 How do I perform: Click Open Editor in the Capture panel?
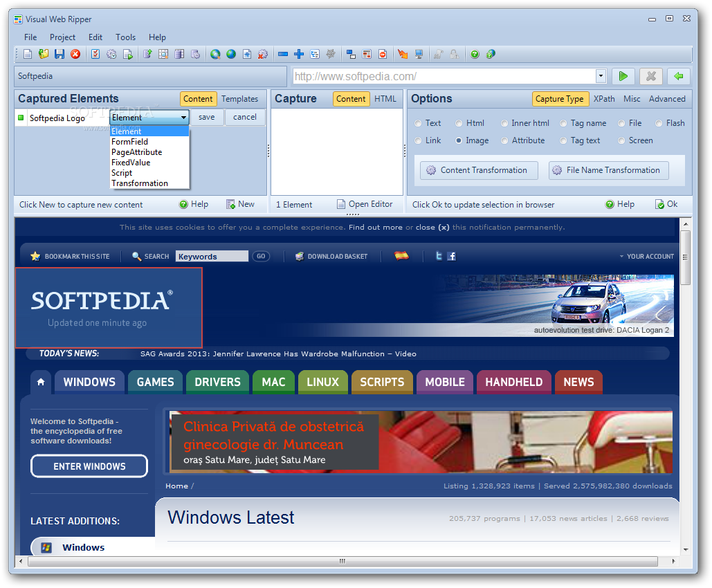point(365,204)
